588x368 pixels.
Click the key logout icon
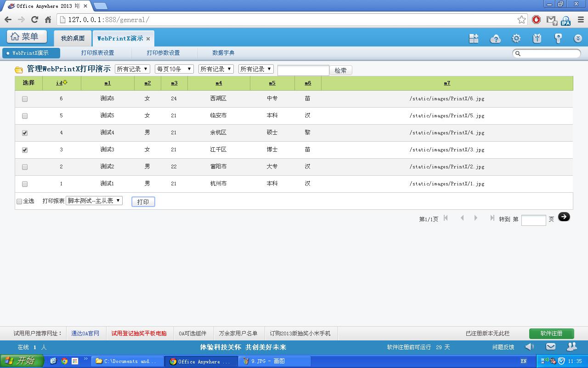click(x=558, y=39)
